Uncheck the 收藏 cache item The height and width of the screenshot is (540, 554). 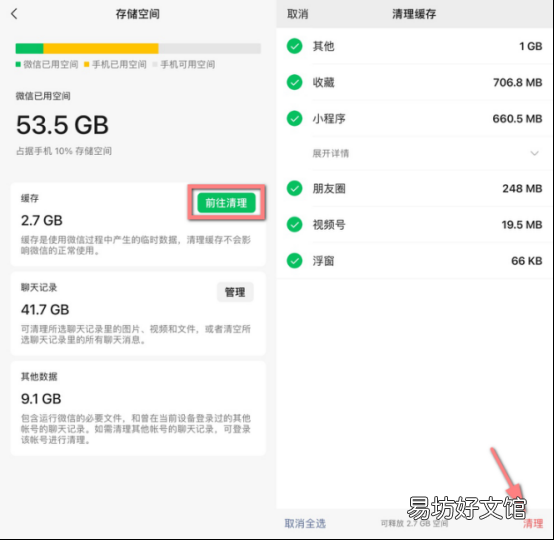294,82
